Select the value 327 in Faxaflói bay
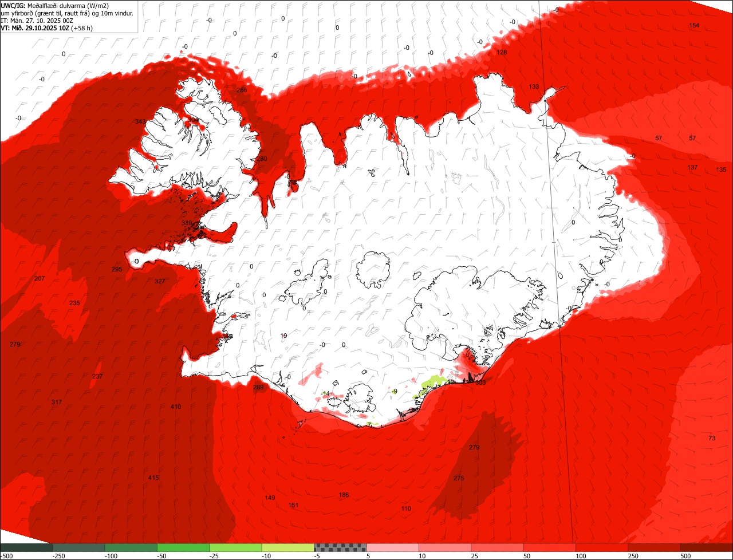Screen dimensions: 733x560 click(x=160, y=281)
